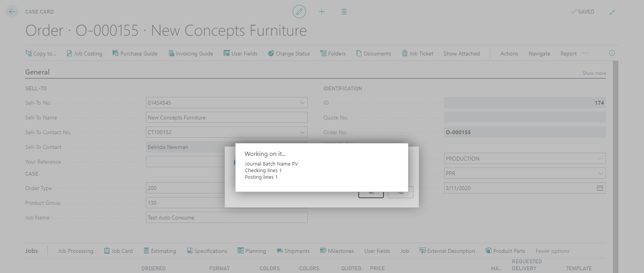
Task: Open Folders
Action: 333,54
